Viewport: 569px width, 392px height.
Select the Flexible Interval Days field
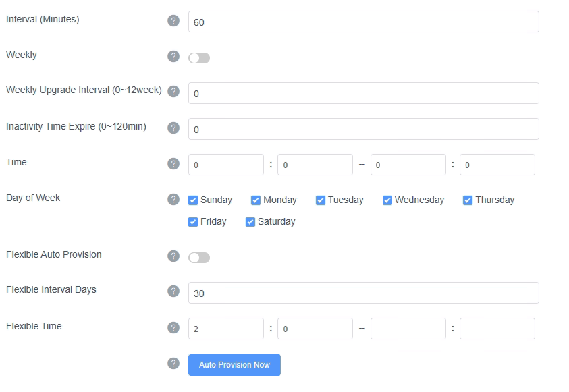click(363, 293)
